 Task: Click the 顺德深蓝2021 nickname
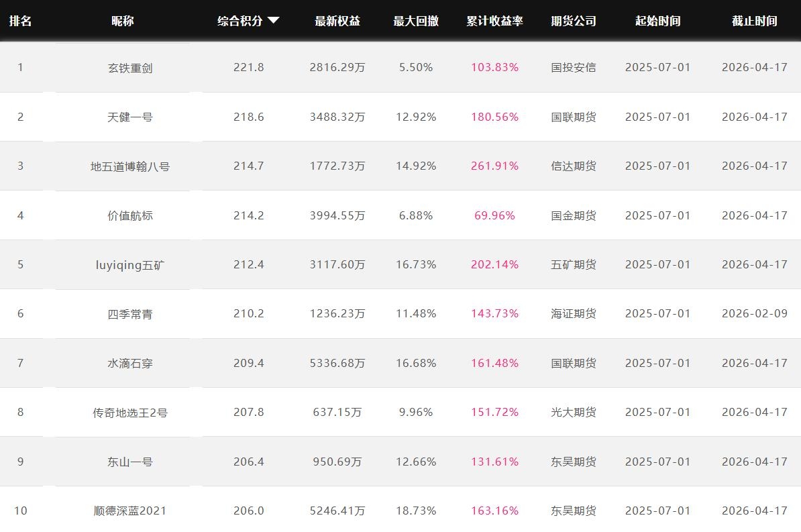point(130,511)
